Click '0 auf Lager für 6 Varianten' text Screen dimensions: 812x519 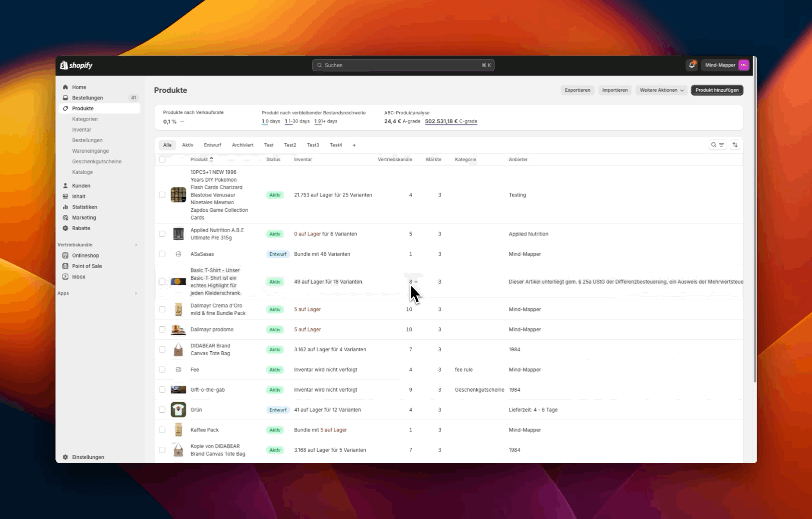coord(325,234)
